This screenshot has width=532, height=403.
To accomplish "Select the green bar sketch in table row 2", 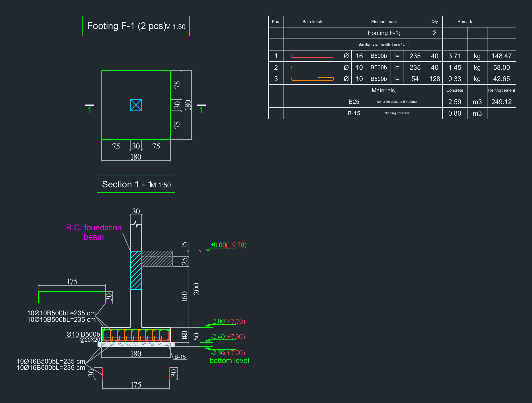I will pos(312,67).
